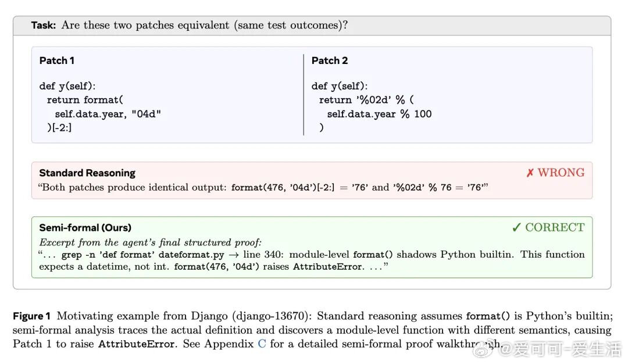Viewport: 628px width, 364px height.
Task: Click the vertical divider between the patches
Action: (x=304, y=95)
